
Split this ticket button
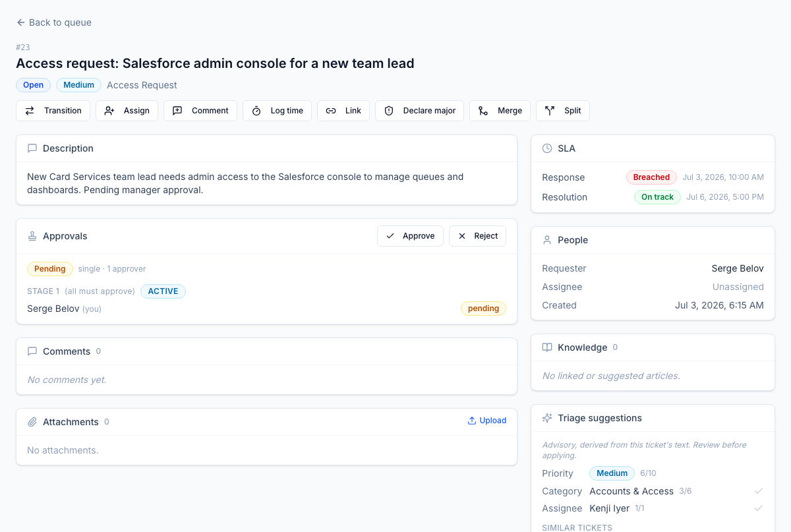(x=563, y=111)
